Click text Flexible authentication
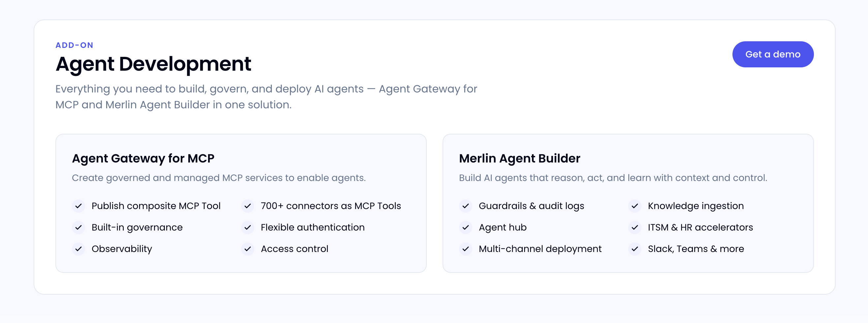 [313, 228]
